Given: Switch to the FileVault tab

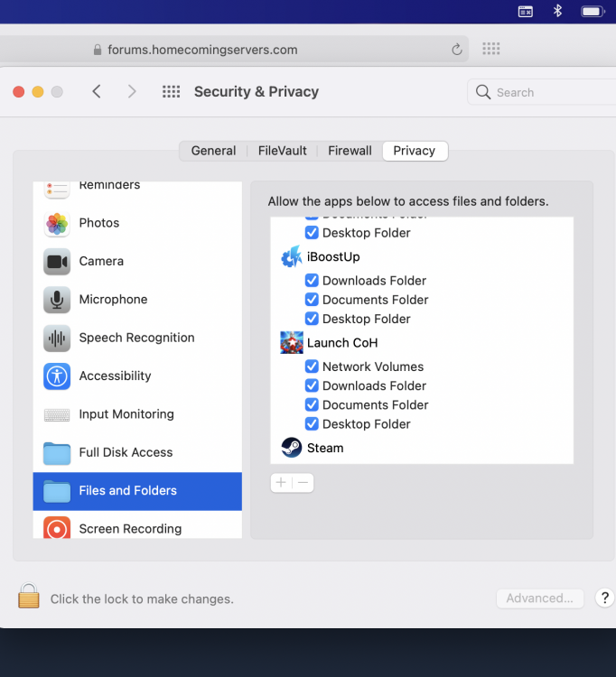Looking at the screenshot, I should tap(282, 151).
